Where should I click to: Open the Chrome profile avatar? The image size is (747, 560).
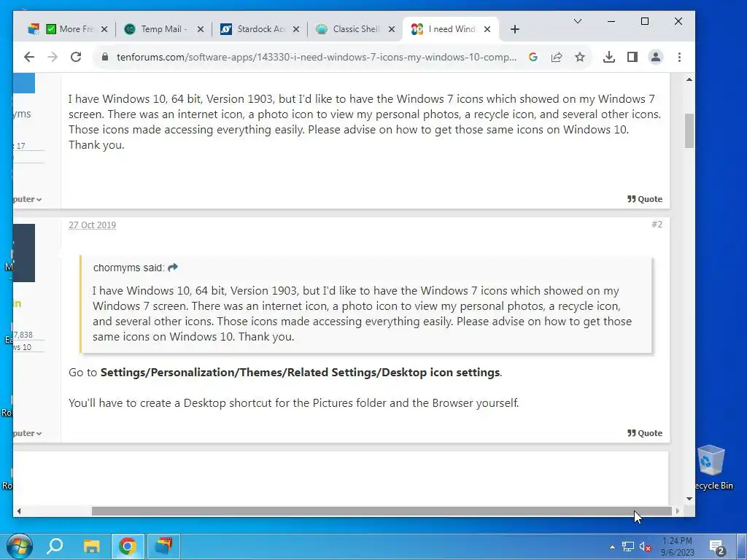coord(656,57)
